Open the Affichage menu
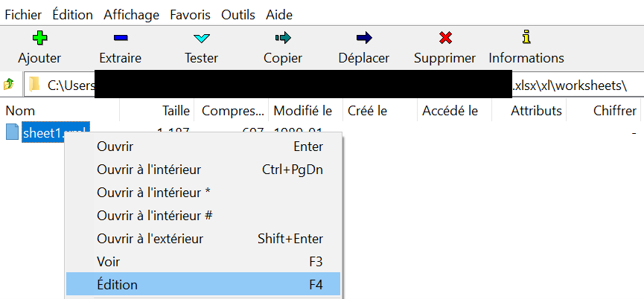Viewport: 644px width, 299px height. [132, 15]
